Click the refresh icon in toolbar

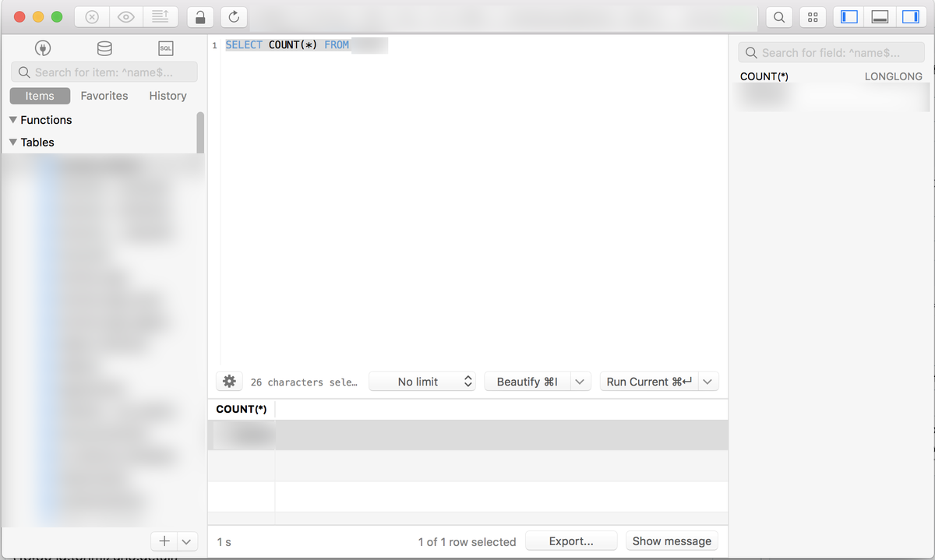click(234, 16)
